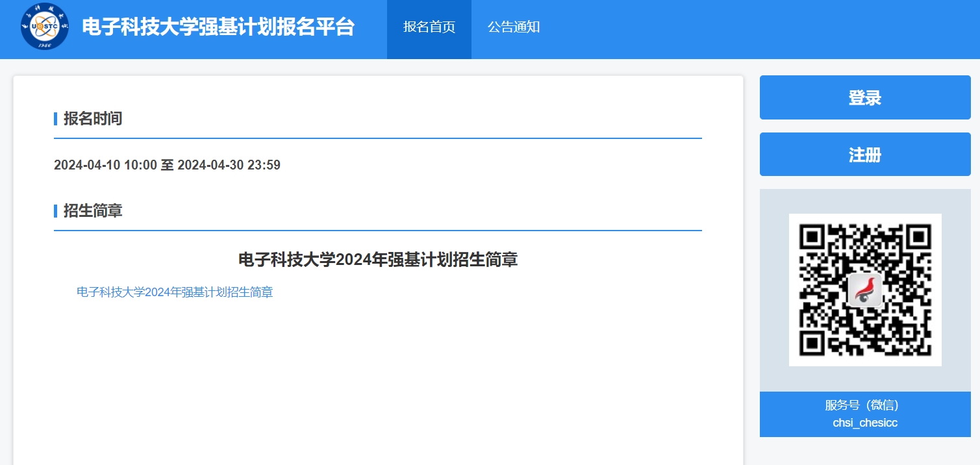This screenshot has width=980, height=465.
Task: Click the start date 2024-04-10 10:00
Action: (105, 165)
